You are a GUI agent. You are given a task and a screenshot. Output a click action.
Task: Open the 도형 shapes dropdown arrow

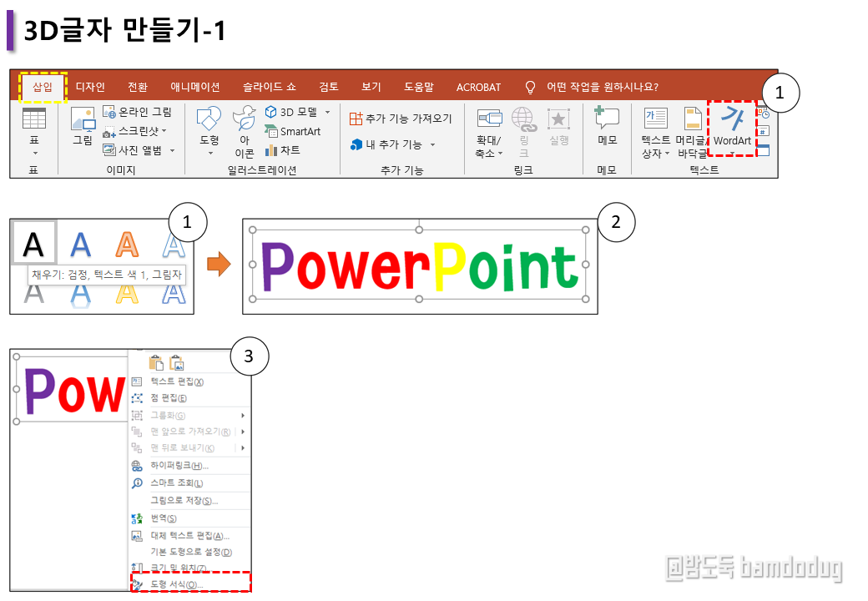(x=209, y=154)
